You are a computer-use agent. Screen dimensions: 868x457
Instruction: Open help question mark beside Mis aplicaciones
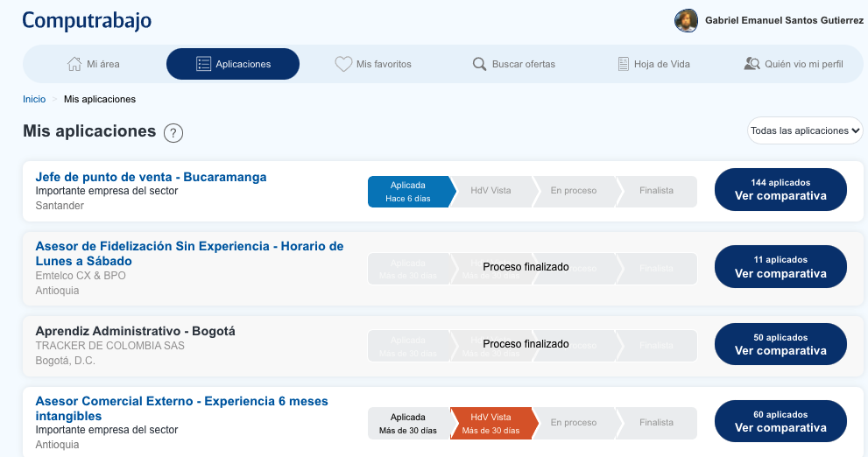click(x=173, y=133)
